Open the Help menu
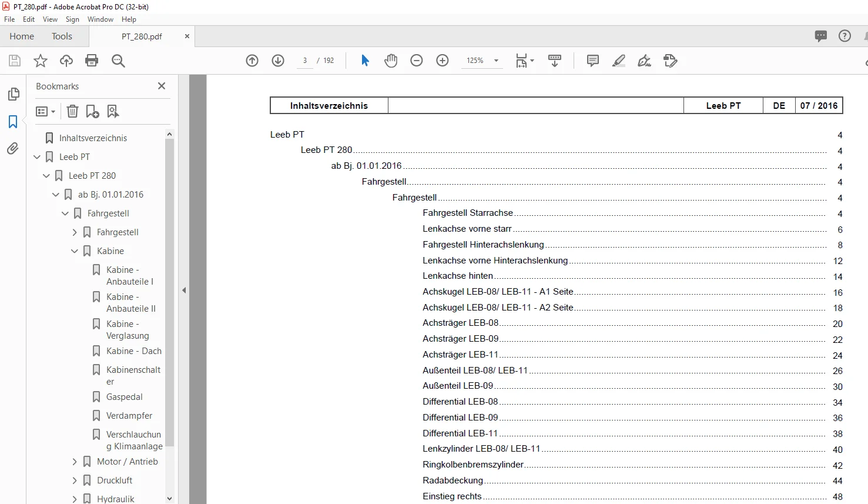 click(129, 19)
